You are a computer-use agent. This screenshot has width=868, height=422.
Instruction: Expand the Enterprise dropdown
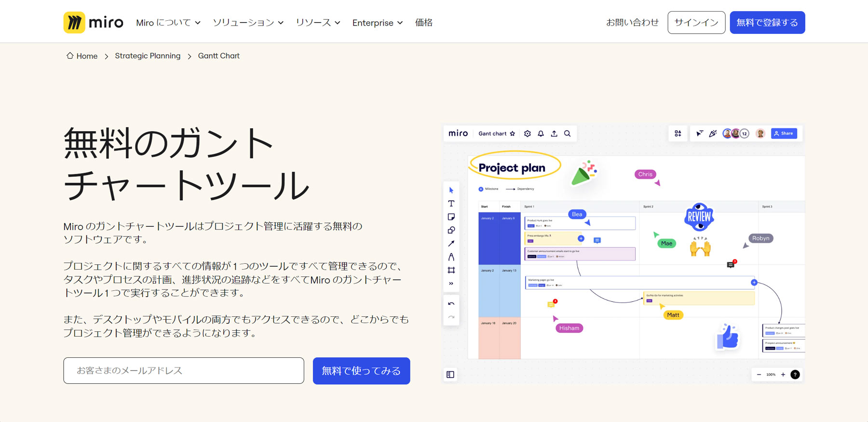pos(378,23)
